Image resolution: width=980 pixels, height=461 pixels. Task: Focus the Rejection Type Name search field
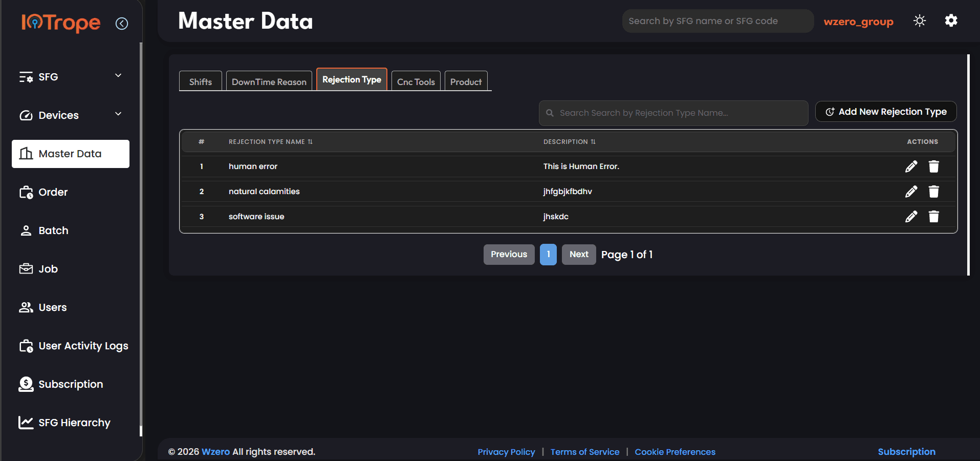click(x=673, y=113)
